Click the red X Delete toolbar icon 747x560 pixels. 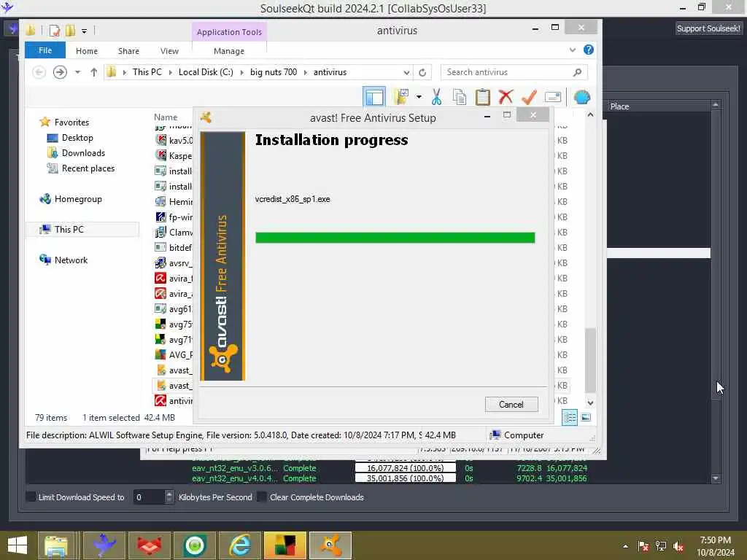[506, 97]
